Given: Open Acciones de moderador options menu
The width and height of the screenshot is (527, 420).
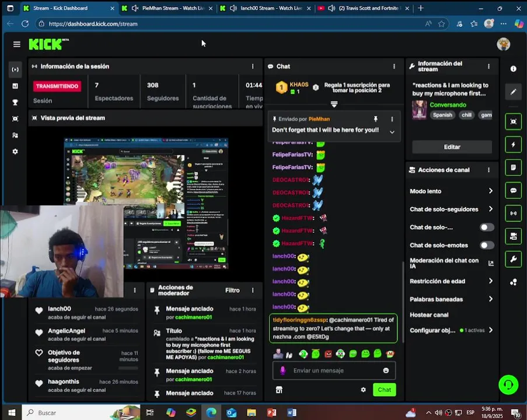Looking at the screenshot, I should [x=253, y=290].
